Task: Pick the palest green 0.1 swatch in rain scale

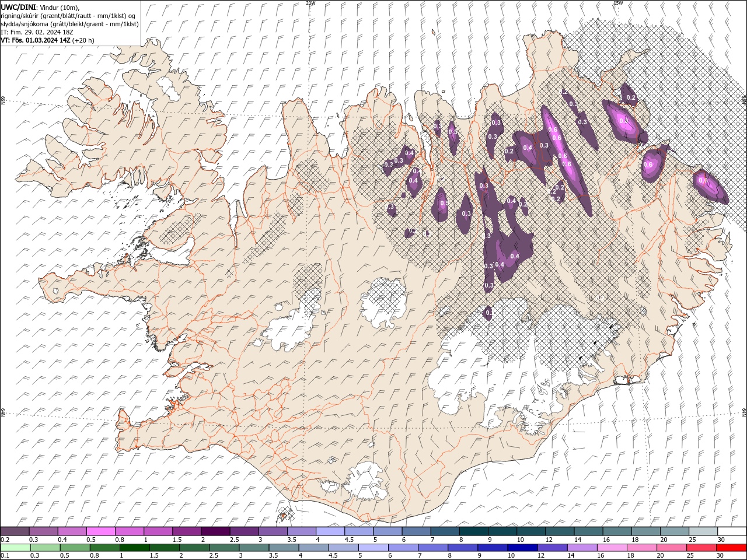Action: click(x=15, y=548)
